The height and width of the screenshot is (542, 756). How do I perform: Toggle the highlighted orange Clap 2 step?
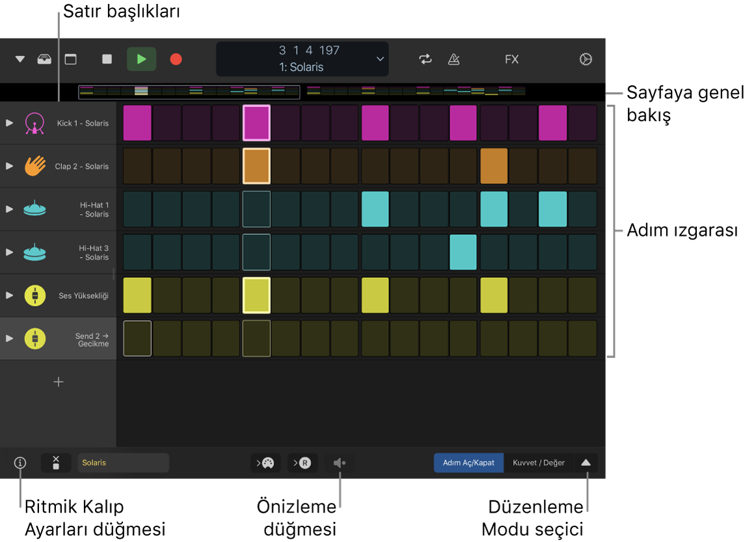click(256, 166)
